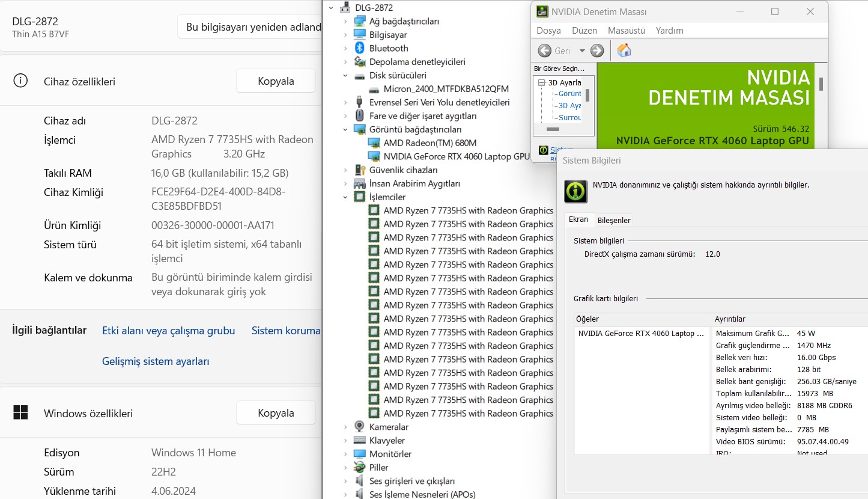Click the Klavyeler keyboard icon

[359, 441]
